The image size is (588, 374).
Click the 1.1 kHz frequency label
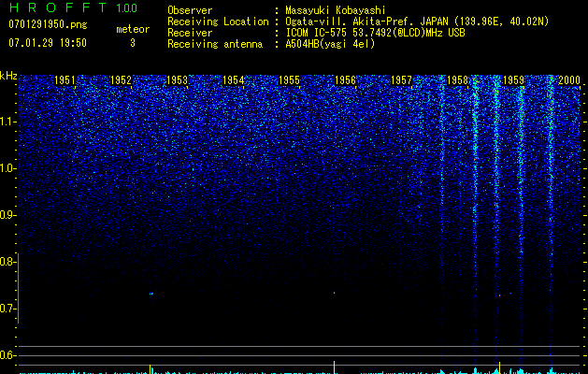pos(7,122)
